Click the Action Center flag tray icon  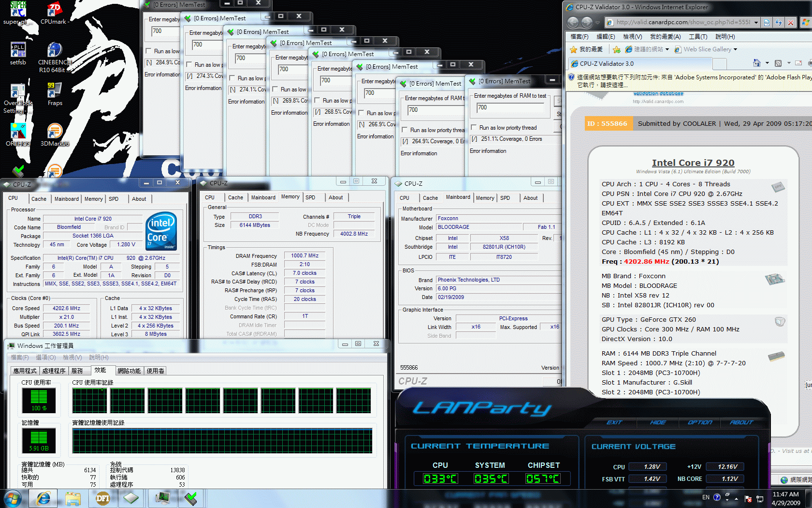748,498
